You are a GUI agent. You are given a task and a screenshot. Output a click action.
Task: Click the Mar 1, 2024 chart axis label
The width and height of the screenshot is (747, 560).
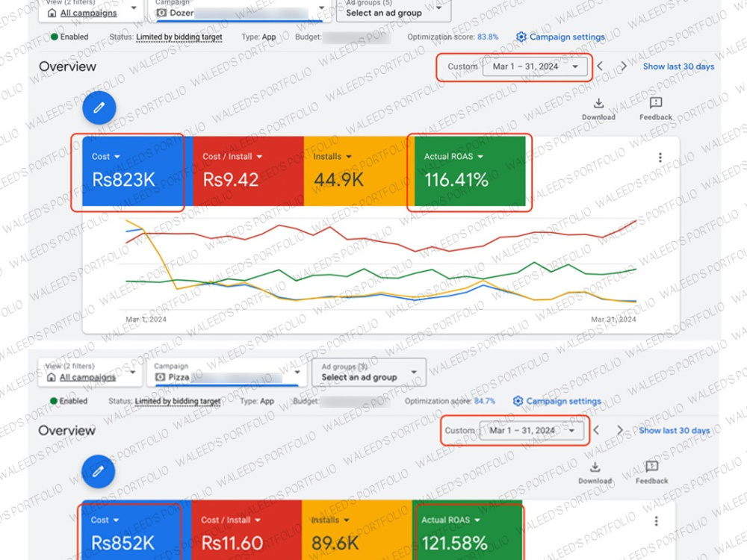[x=146, y=320]
